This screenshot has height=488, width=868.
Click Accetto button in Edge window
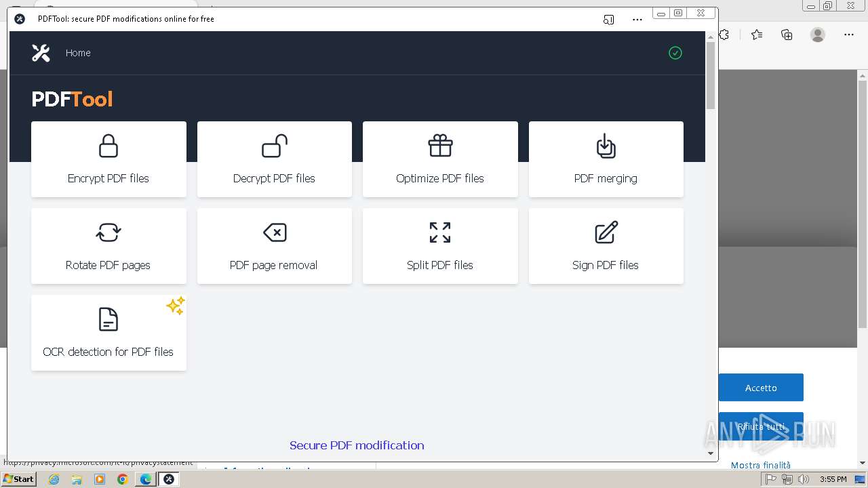(761, 388)
